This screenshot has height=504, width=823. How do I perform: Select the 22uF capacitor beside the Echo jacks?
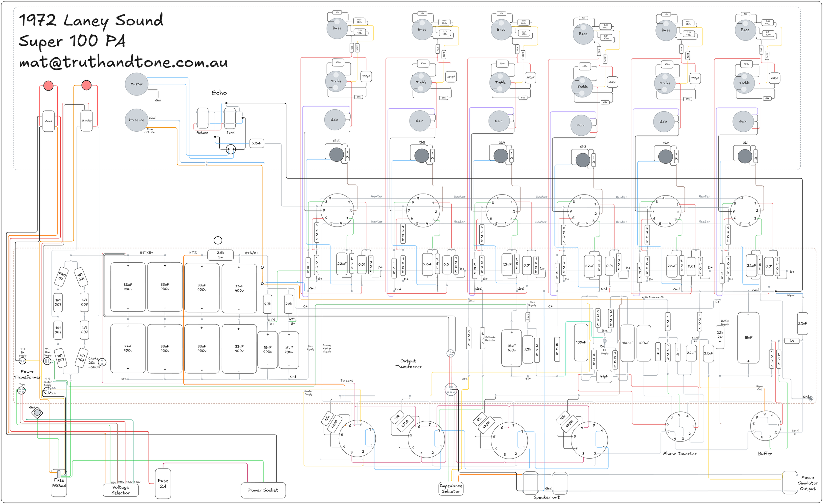coord(256,143)
